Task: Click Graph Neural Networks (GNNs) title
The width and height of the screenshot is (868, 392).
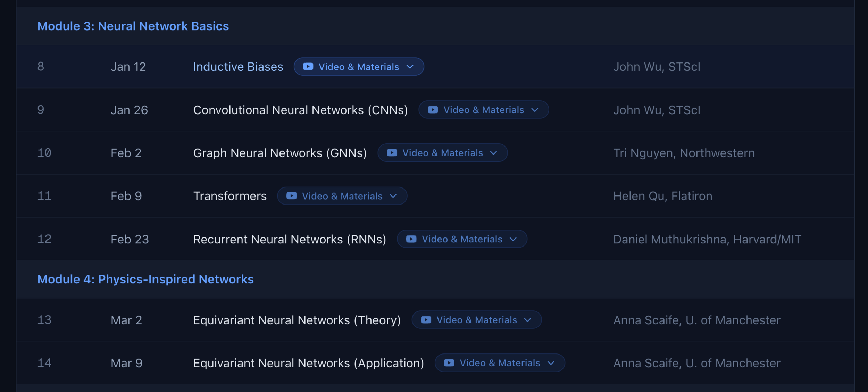Action: coord(280,153)
